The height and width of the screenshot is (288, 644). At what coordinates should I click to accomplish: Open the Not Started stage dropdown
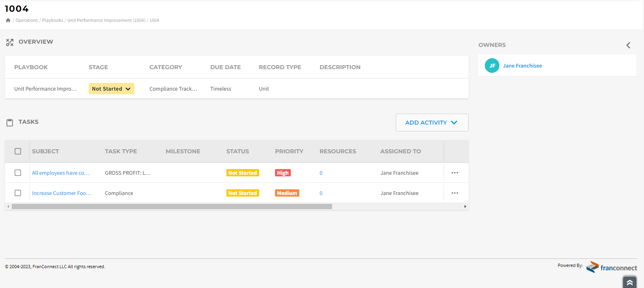pyautogui.click(x=111, y=89)
